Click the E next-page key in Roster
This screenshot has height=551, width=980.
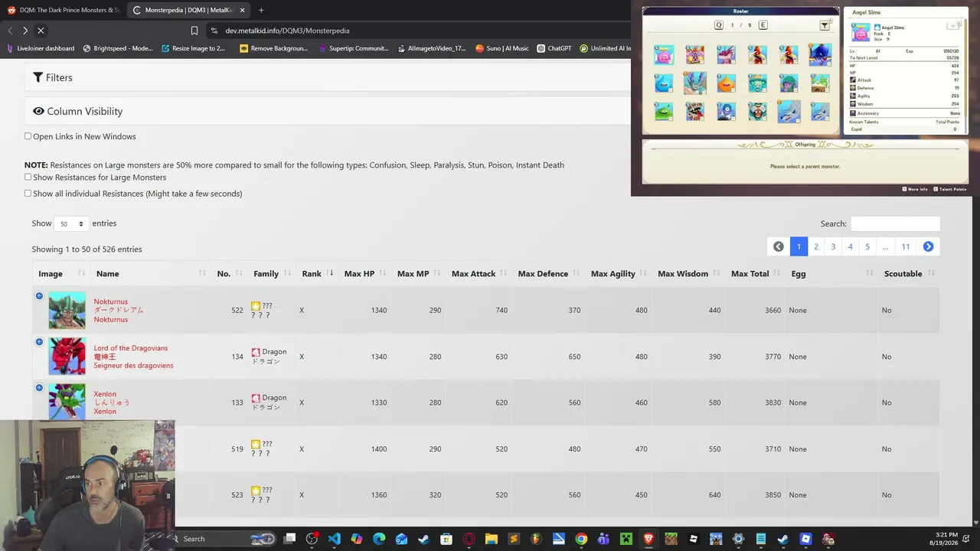[763, 25]
